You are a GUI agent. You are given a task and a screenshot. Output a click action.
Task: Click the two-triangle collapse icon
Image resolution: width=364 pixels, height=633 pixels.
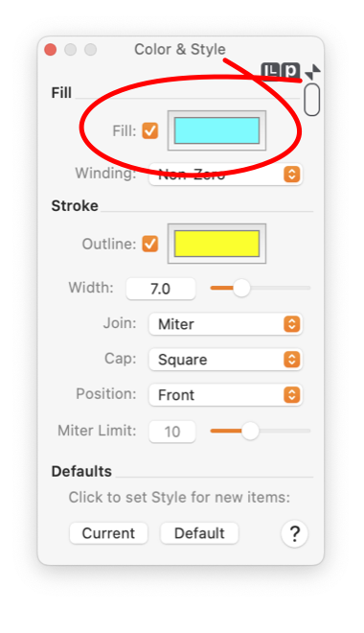(313, 72)
